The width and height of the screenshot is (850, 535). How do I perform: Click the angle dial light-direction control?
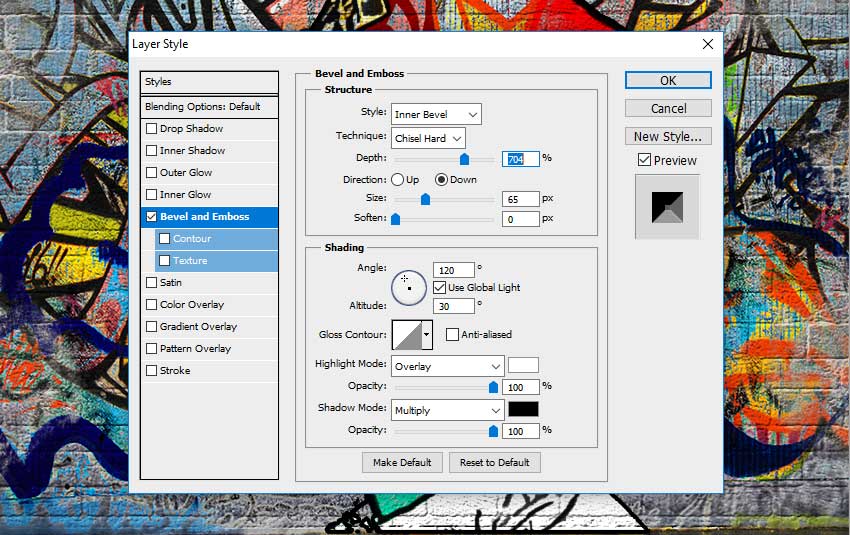(x=408, y=287)
